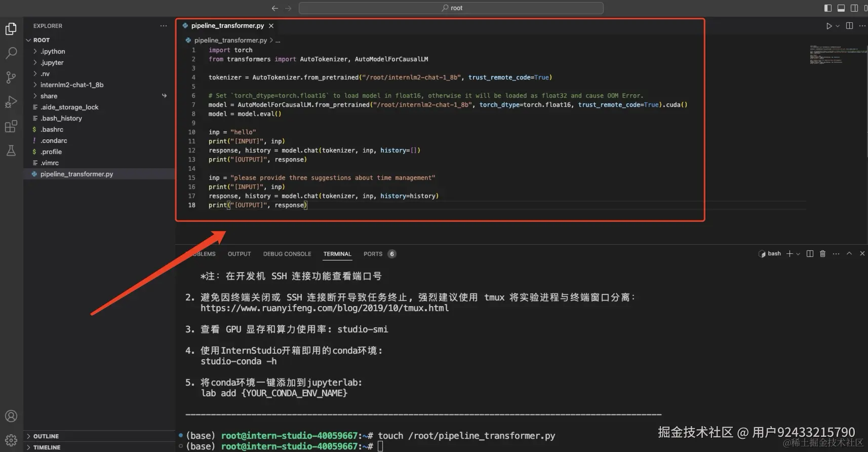Split the editor to the right
This screenshot has height=452, width=868.
click(x=849, y=26)
